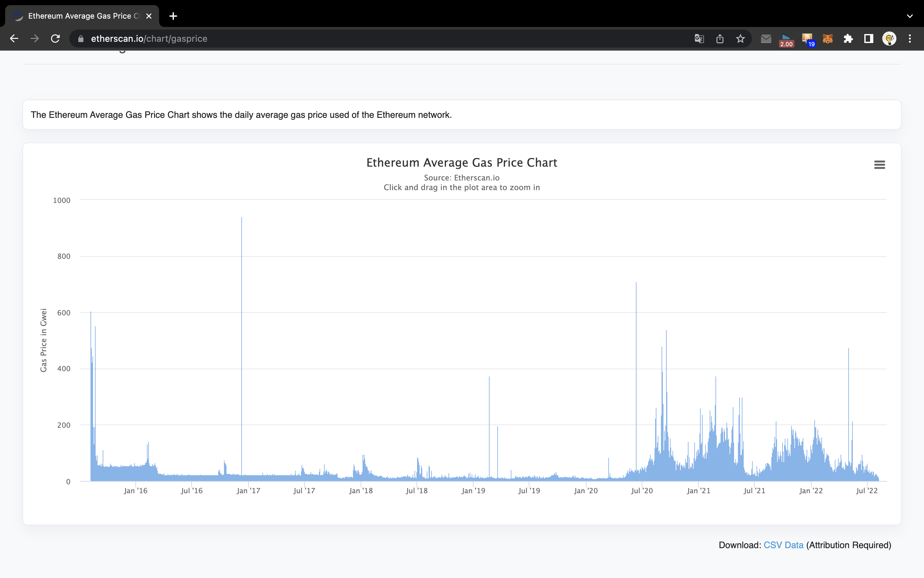Bookmark this page with the star icon
Image resolution: width=924 pixels, height=578 pixels.
[x=740, y=39]
